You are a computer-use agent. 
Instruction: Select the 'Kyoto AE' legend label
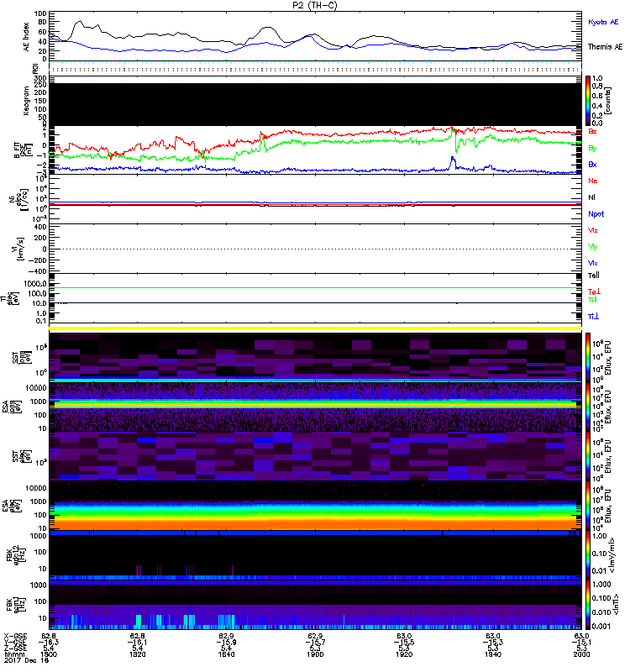(x=603, y=22)
